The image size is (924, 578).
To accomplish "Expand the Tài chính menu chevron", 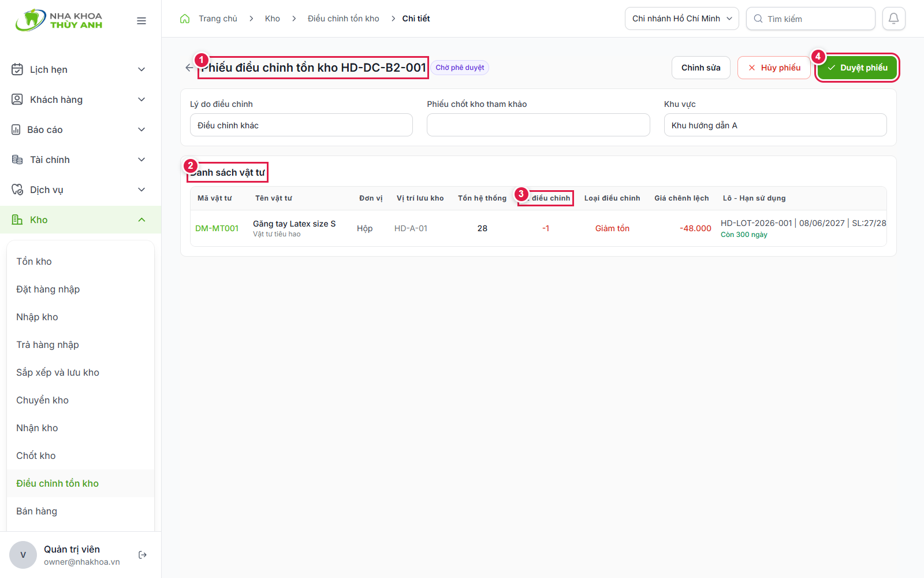I will tap(141, 160).
